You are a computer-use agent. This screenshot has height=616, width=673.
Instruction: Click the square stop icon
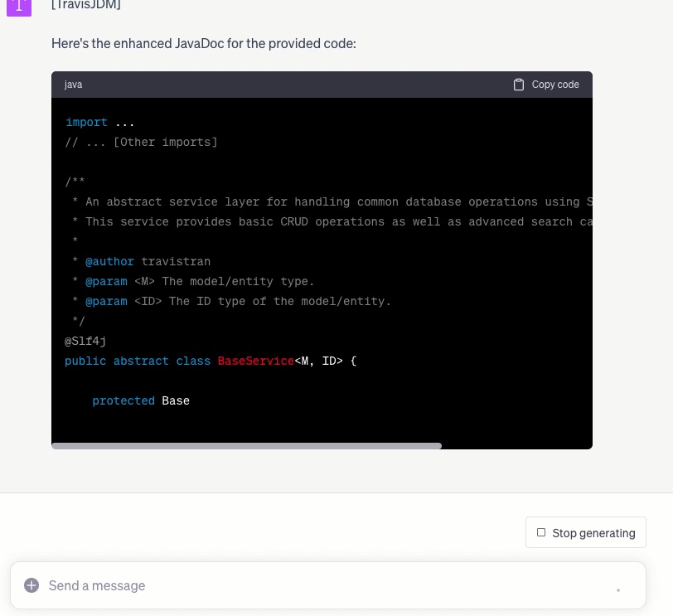click(541, 532)
